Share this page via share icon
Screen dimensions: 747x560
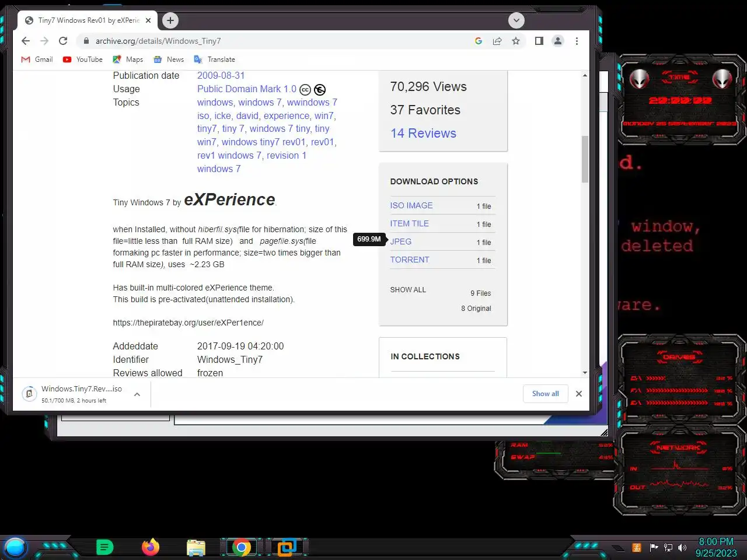coord(497,41)
